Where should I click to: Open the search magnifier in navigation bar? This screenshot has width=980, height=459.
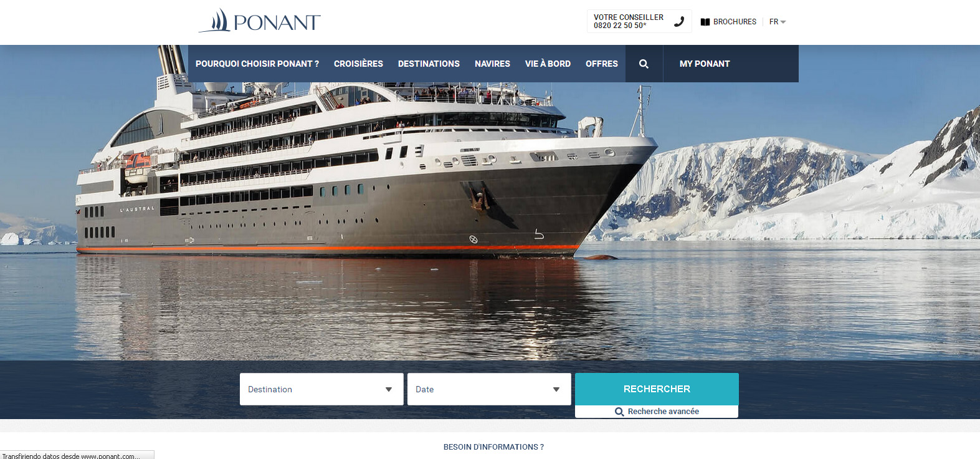tap(644, 64)
